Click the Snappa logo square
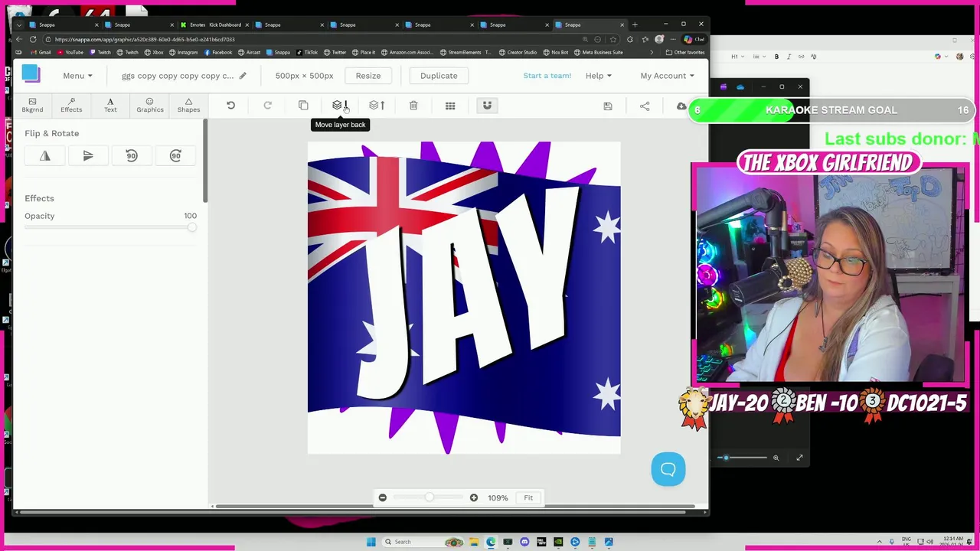 click(x=31, y=73)
